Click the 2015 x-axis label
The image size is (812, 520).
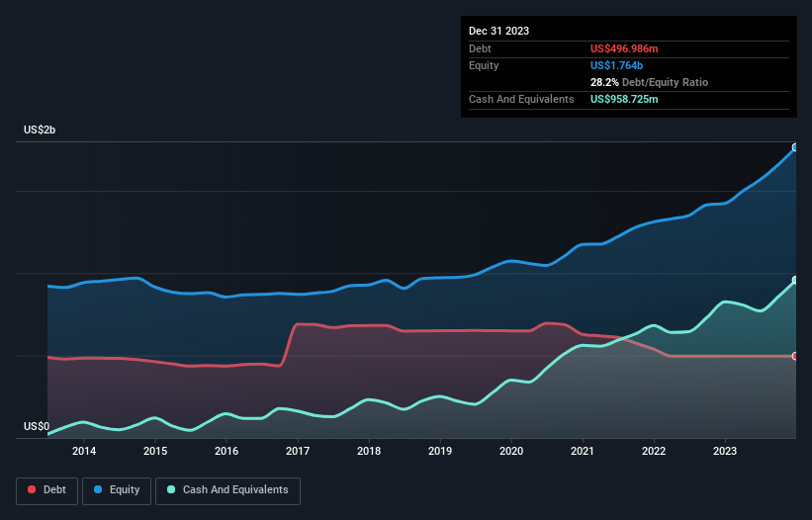(155, 451)
